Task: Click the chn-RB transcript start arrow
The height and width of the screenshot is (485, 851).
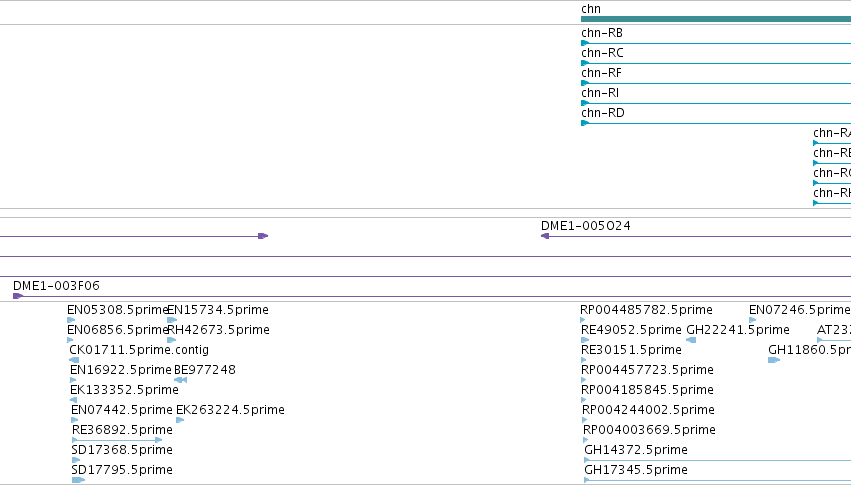Action: (585, 43)
